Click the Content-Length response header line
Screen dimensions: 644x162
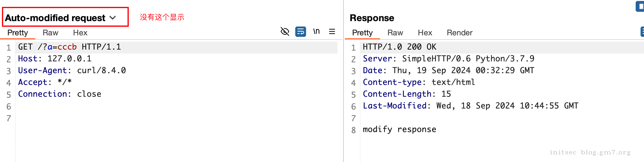click(407, 94)
